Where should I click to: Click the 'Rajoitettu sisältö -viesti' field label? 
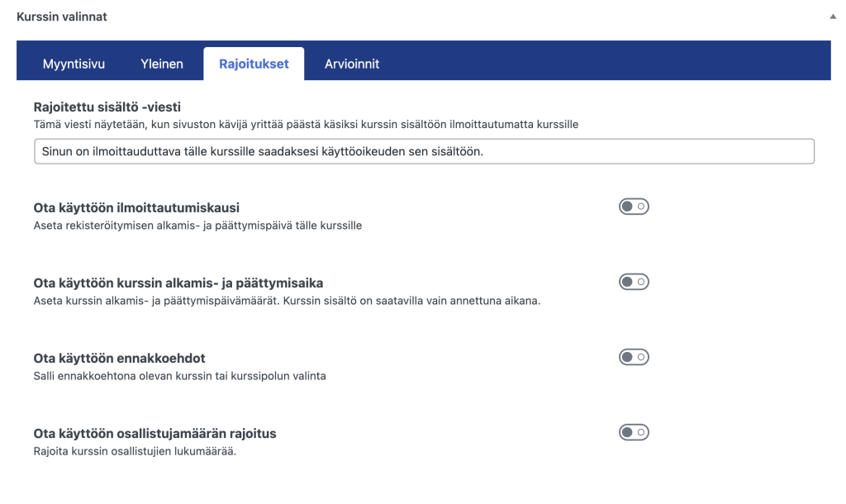point(107,107)
